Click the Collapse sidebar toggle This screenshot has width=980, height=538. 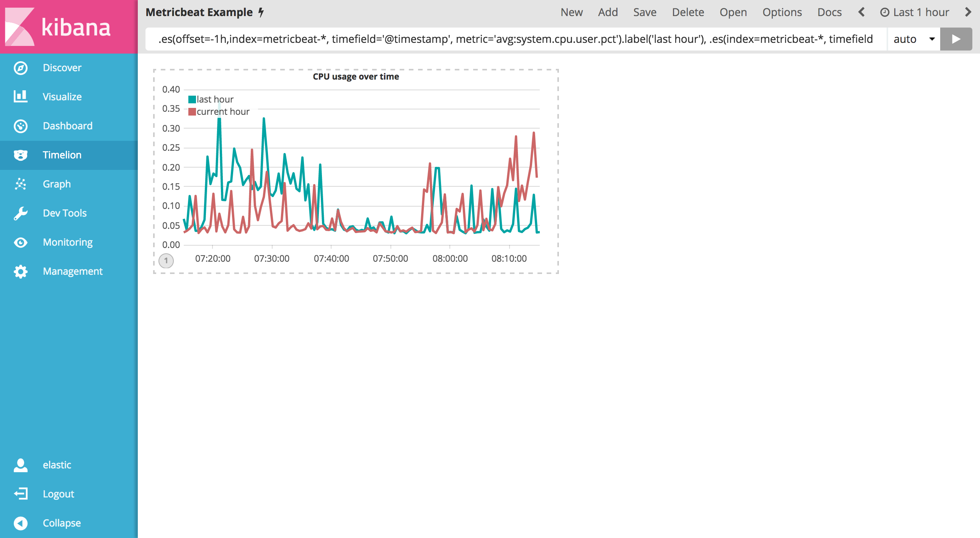click(x=20, y=523)
